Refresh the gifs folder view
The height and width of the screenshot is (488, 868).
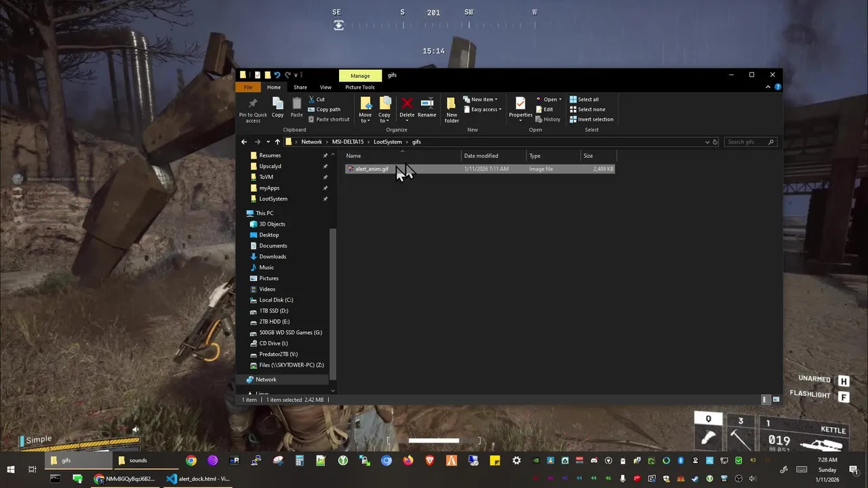pyautogui.click(x=715, y=142)
